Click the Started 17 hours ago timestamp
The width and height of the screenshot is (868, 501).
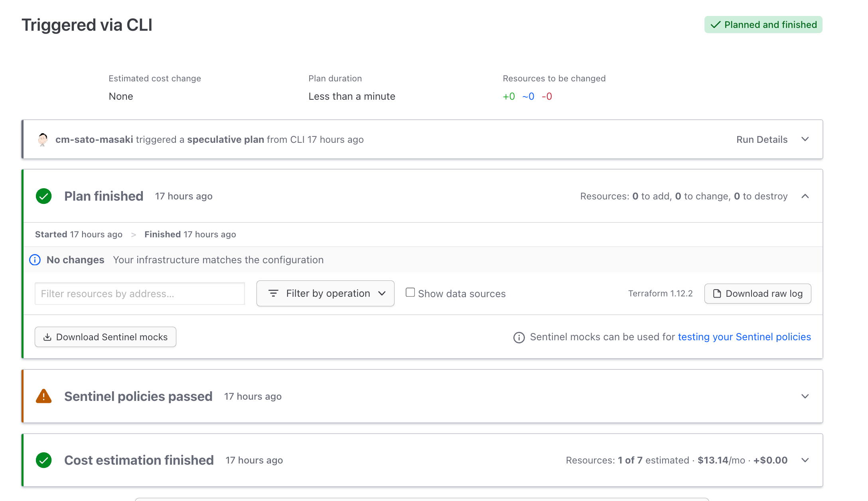[x=79, y=235]
